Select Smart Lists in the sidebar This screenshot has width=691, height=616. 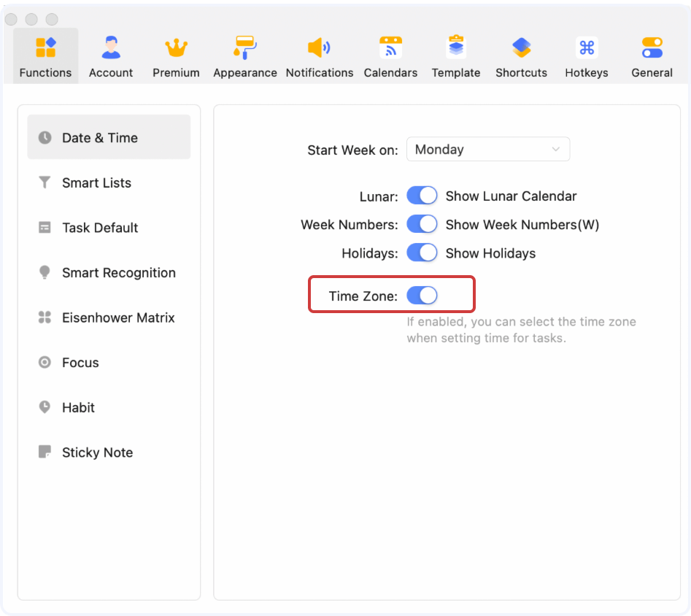[x=96, y=183]
